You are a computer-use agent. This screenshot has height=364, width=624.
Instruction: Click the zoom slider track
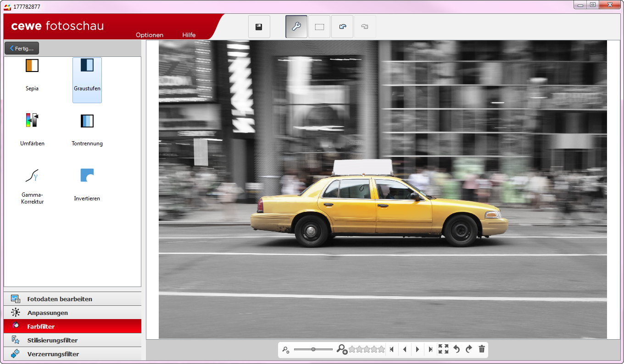(313, 349)
